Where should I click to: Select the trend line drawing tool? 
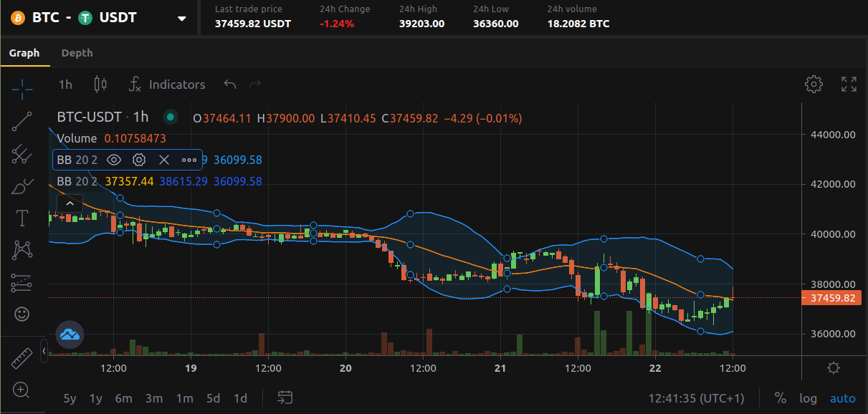[x=22, y=122]
